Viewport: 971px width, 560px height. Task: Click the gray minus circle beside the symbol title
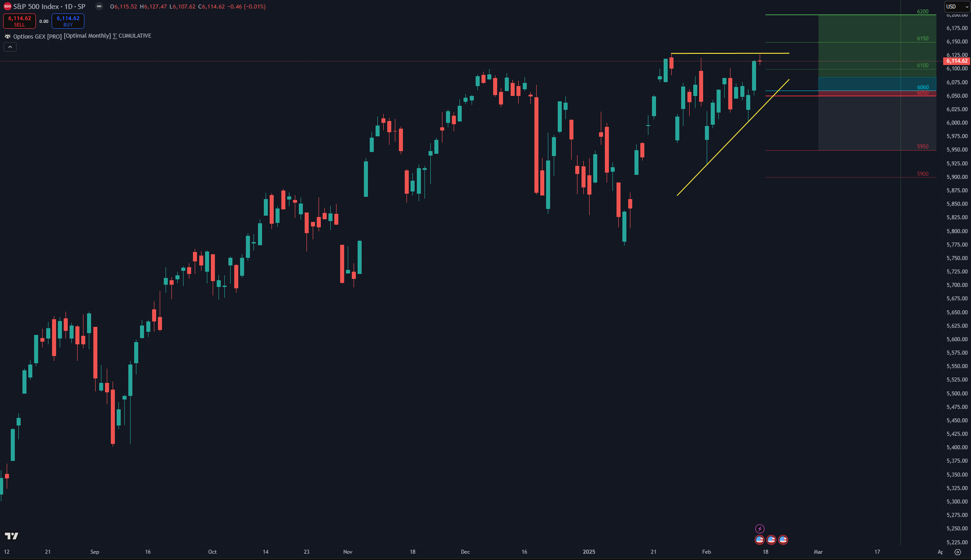point(99,6)
